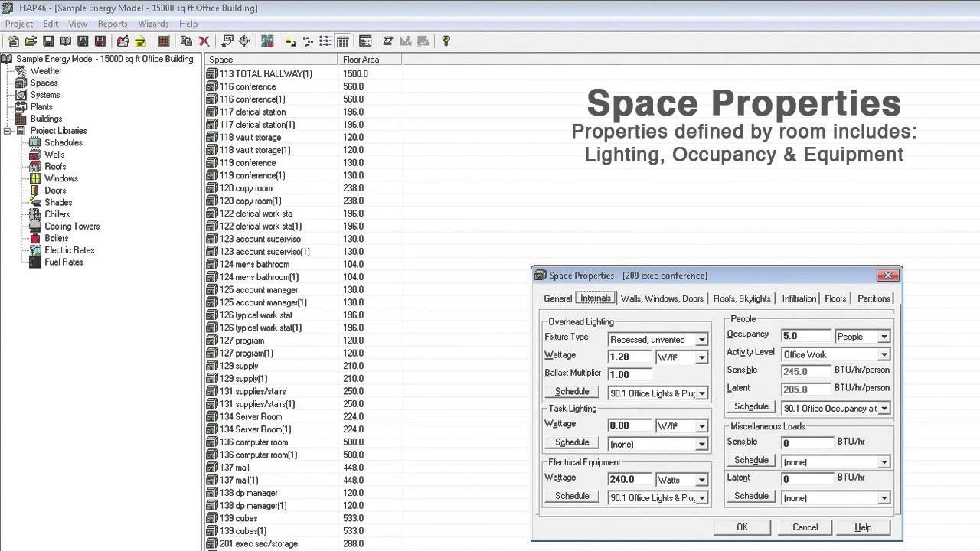The width and height of the screenshot is (980, 551).
Task: Open Windows library in tree
Action: [61, 178]
